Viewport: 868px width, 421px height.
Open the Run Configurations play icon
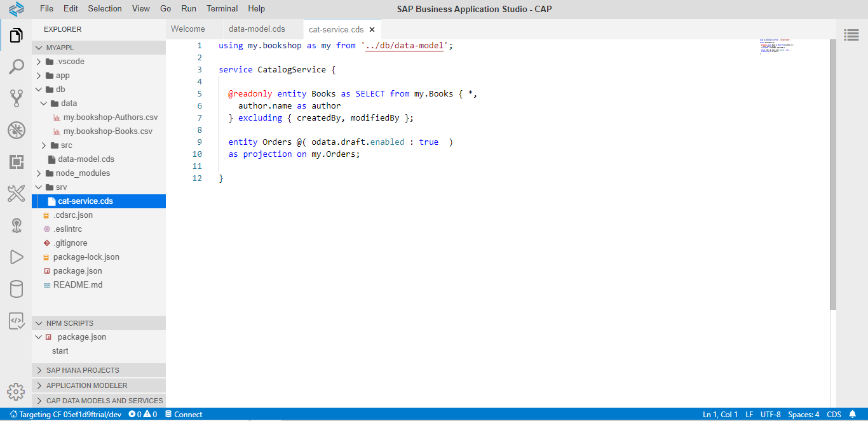pyautogui.click(x=16, y=257)
